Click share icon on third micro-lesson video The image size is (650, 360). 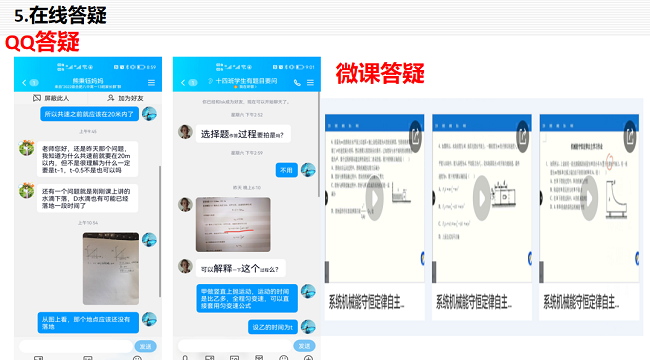pos(630,136)
